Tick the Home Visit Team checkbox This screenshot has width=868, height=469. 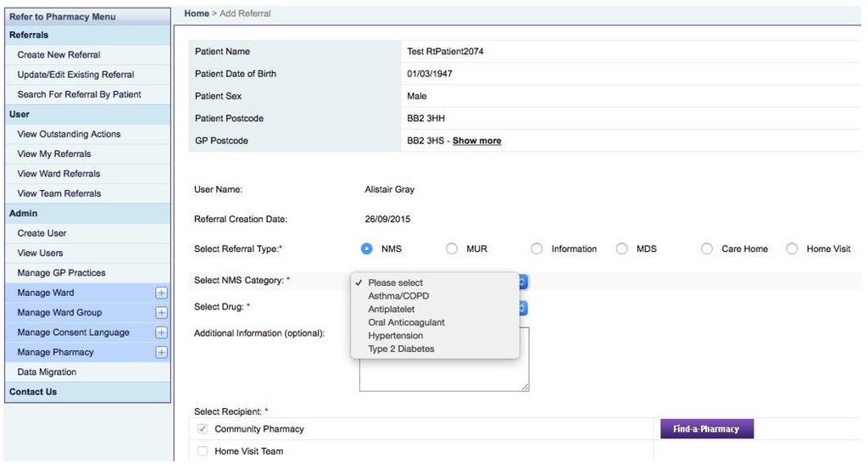pos(202,451)
